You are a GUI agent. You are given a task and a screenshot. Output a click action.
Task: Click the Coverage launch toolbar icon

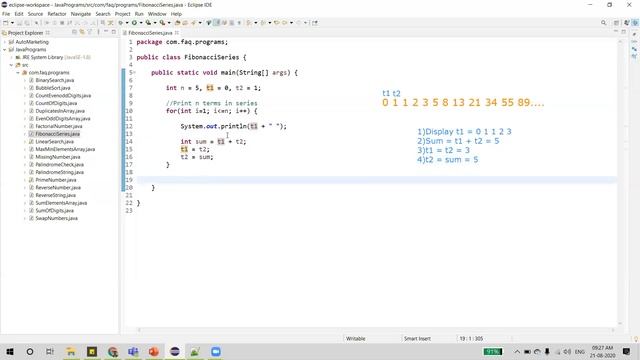point(148,23)
